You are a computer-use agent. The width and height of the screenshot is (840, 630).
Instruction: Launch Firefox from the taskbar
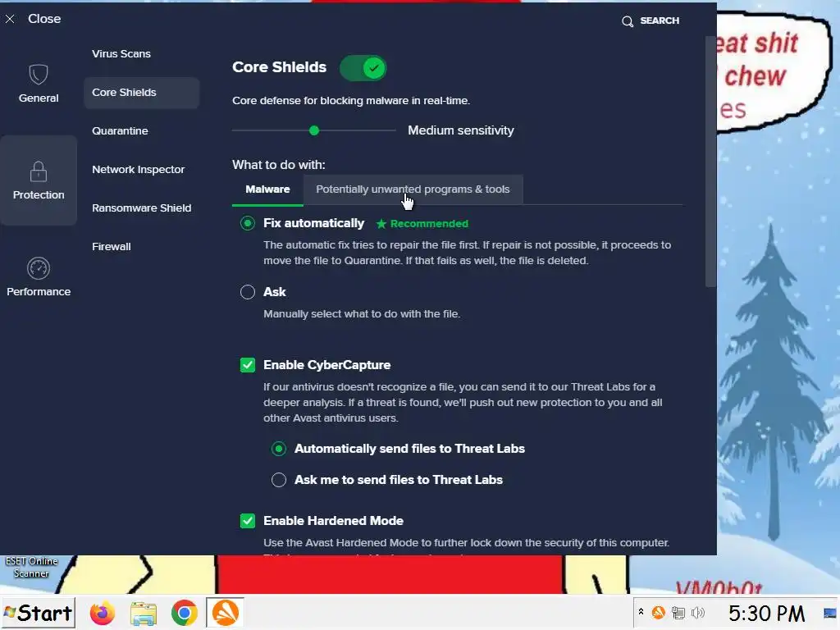tap(103, 613)
